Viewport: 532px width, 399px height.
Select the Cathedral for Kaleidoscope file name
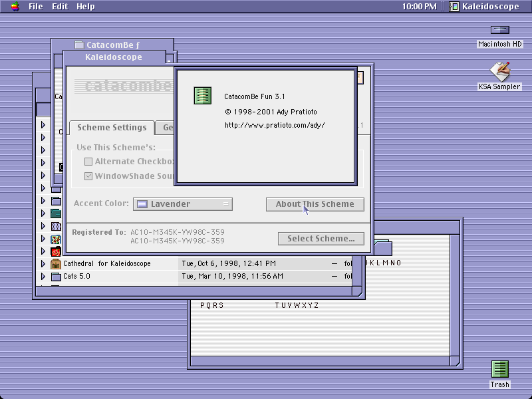[x=107, y=263]
